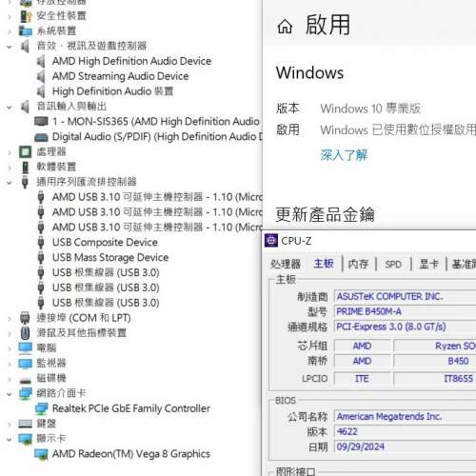Click the AMD High Definition Audio Device speaker icon
Image resolution: width=476 pixels, height=476 pixels.
(x=41, y=61)
